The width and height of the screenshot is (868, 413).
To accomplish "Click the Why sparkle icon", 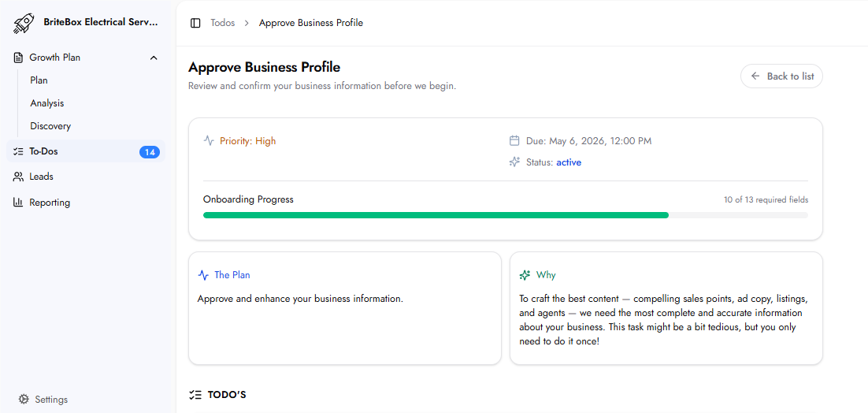I will [x=525, y=275].
